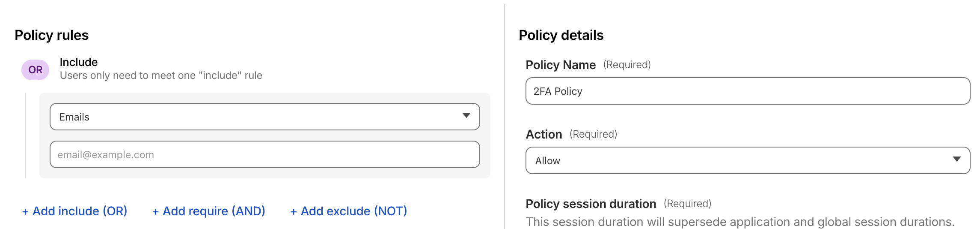Viewport: 980px width, 229px height.
Task: Click the plus icon before Add require
Action: coord(155,211)
